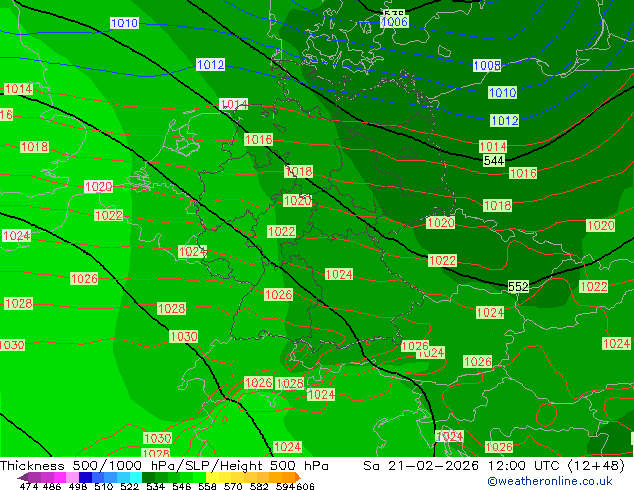Click the dark blue legend swatch
The height and width of the screenshot is (490, 634).
click(85, 477)
